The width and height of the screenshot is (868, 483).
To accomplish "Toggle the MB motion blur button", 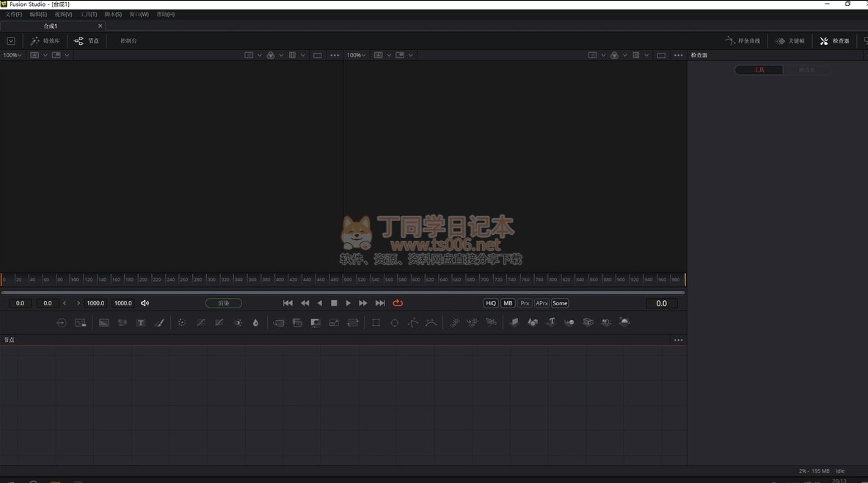I will (508, 303).
